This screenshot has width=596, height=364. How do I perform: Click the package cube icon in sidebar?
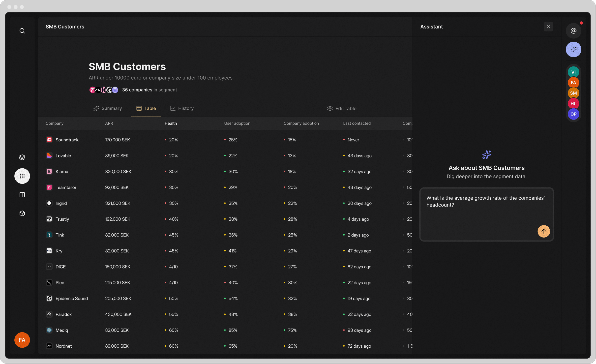point(22,213)
